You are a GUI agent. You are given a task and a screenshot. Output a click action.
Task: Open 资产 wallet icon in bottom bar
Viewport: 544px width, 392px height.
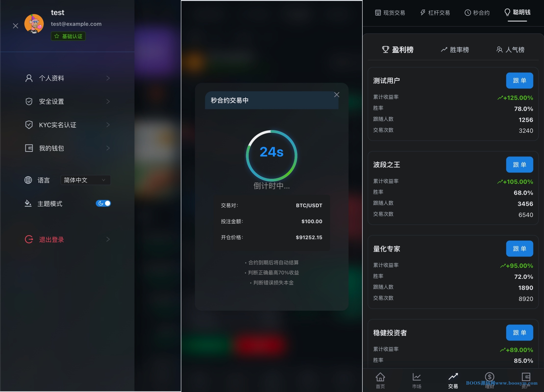(x=526, y=377)
